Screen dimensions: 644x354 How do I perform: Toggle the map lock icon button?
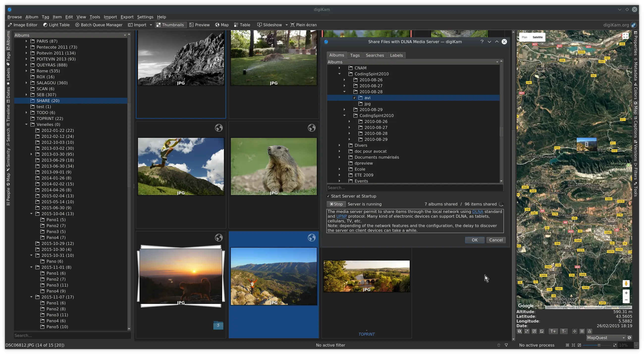click(589, 331)
